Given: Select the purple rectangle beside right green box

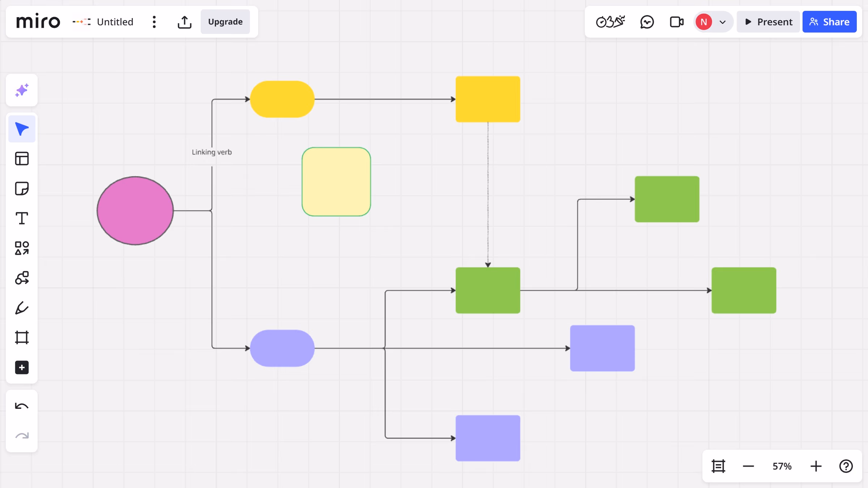Looking at the screenshot, I should [x=603, y=348].
